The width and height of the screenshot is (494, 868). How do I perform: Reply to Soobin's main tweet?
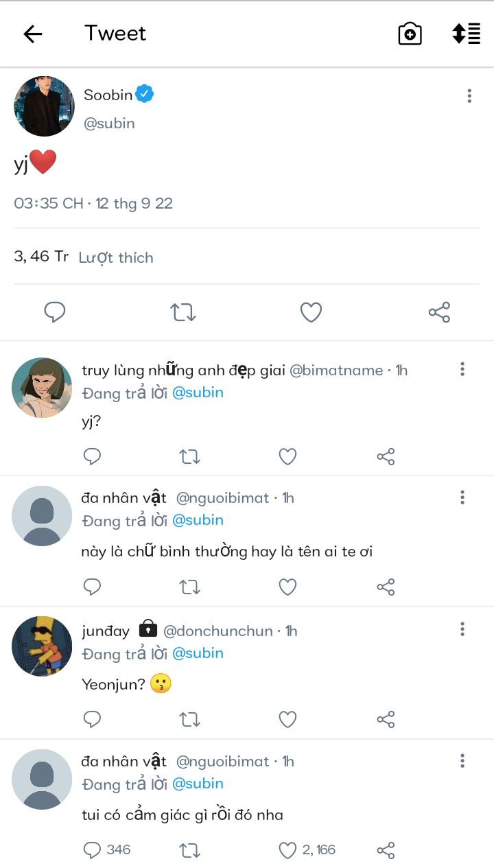click(x=55, y=312)
